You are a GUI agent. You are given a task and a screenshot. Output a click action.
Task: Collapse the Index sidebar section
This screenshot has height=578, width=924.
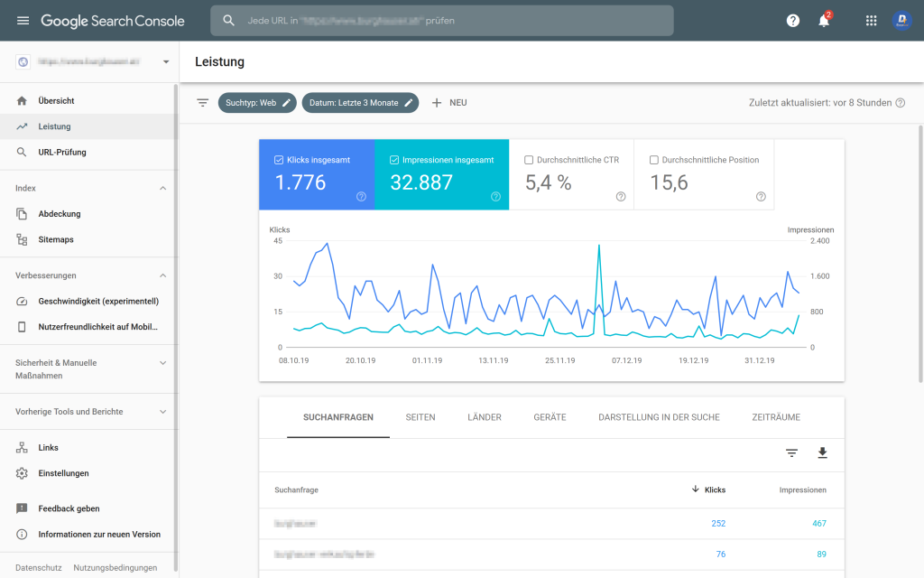point(163,188)
